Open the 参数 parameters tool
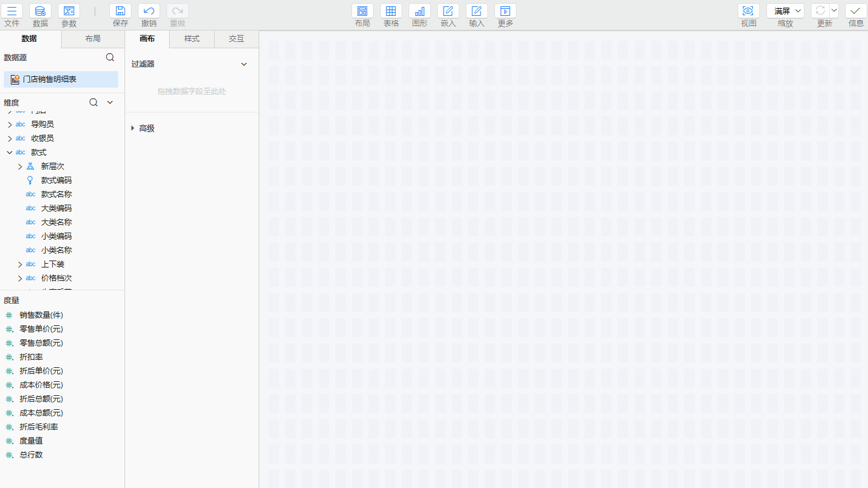Image resolution: width=868 pixels, height=488 pixels. (69, 11)
